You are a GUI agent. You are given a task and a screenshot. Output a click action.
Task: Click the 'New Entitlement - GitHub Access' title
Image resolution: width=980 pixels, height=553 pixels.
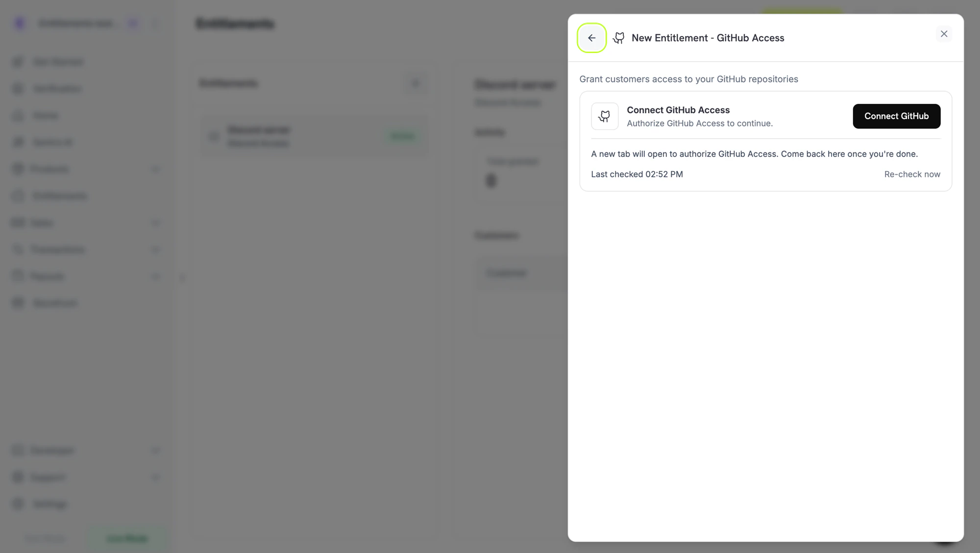coord(708,38)
